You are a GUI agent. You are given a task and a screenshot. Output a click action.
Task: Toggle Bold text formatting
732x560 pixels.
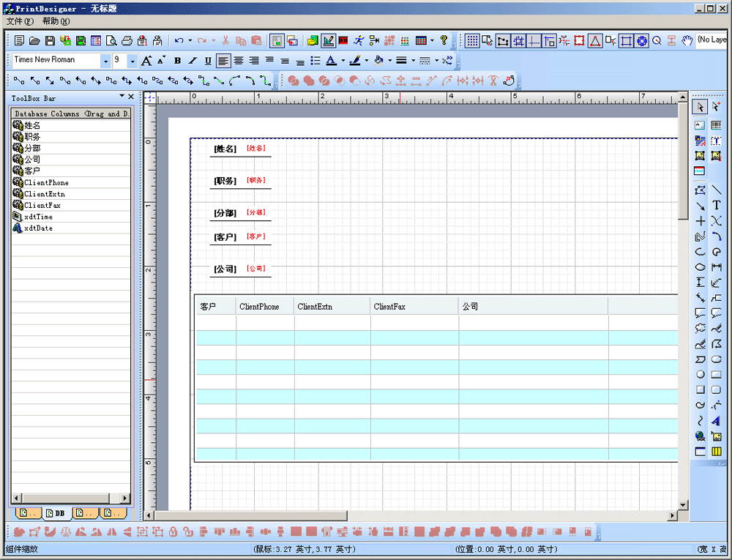[x=178, y=61]
